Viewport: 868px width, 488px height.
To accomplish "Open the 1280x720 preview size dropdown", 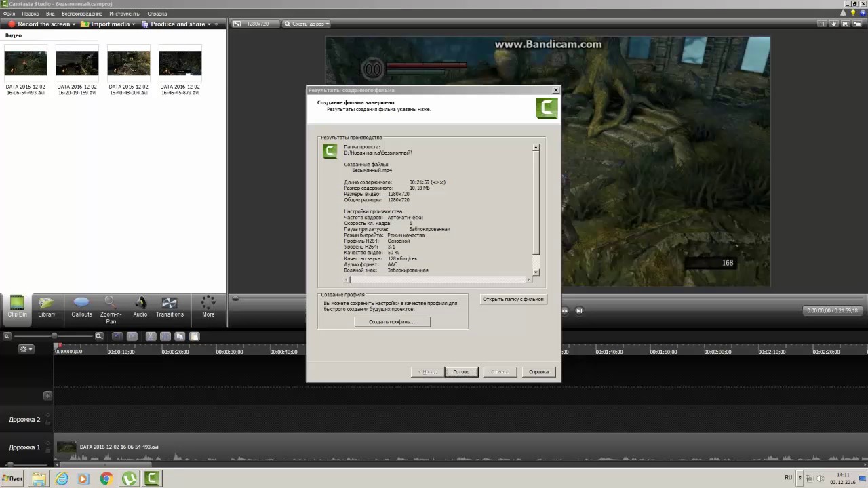I will pyautogui.click(x=254, y=24).
